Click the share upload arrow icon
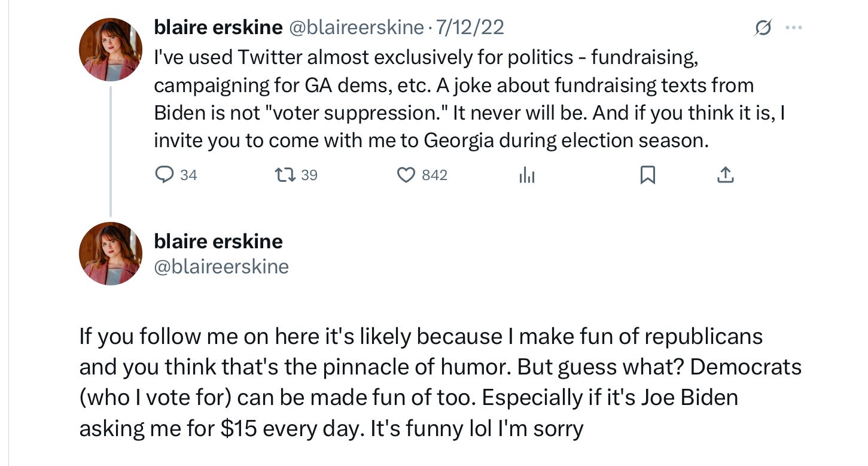The image size is (868, 466). (724, 175)
